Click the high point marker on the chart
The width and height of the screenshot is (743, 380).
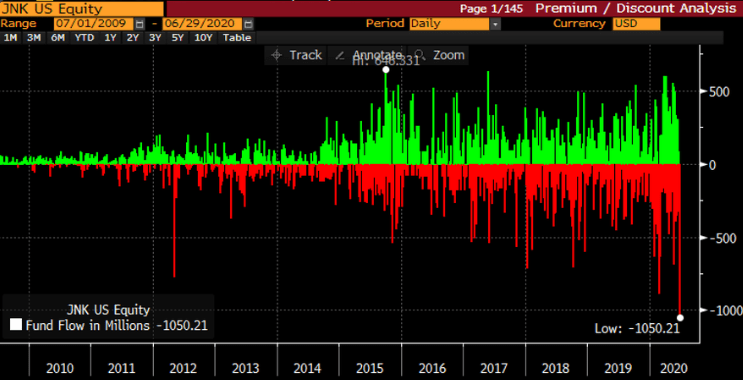(386, 70)
